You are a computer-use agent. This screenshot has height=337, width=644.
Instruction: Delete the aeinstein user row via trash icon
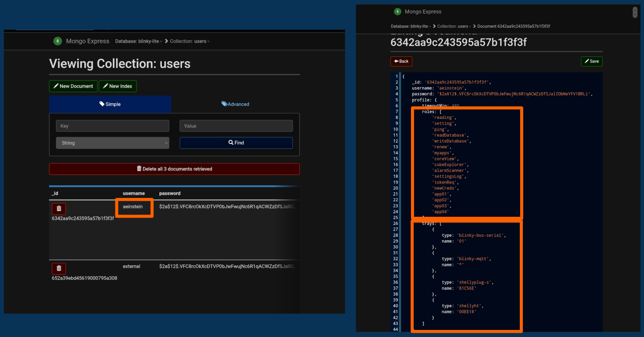click(59, 208)
